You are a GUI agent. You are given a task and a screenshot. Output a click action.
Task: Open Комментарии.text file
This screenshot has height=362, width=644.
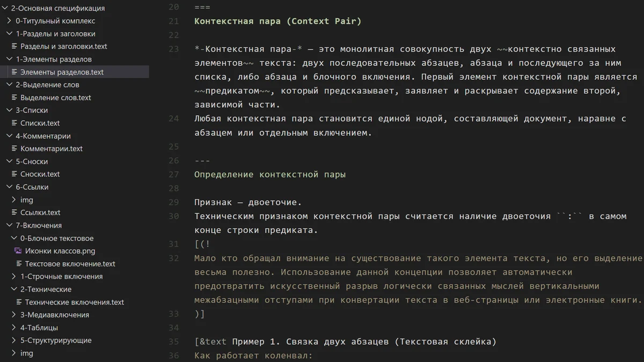[x=52, y=149]
